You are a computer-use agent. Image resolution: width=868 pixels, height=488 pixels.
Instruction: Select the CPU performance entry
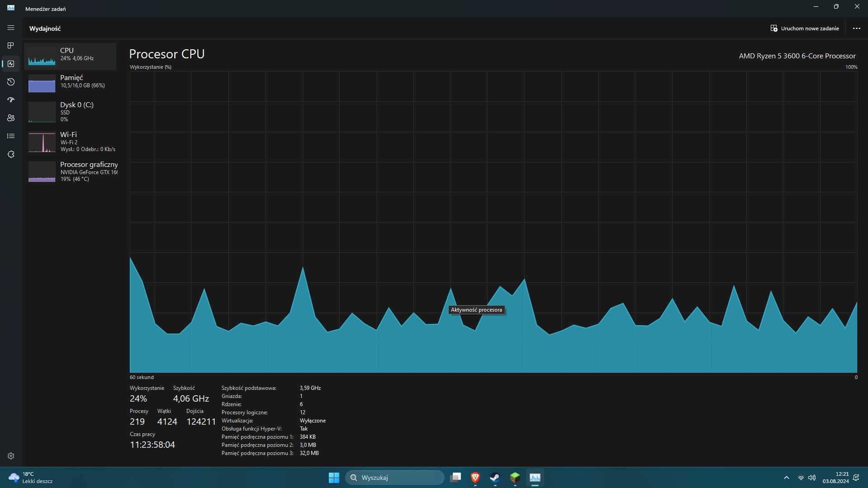70,56
